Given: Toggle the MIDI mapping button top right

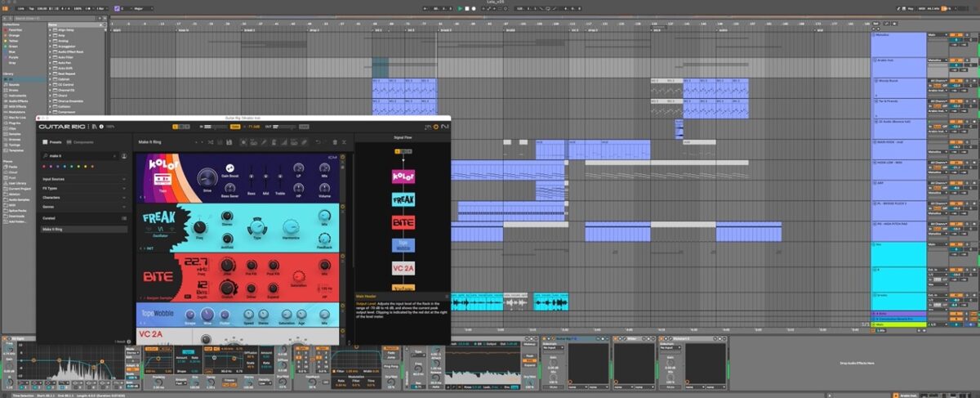Looking at the screenshot, I should coord(922,8).
